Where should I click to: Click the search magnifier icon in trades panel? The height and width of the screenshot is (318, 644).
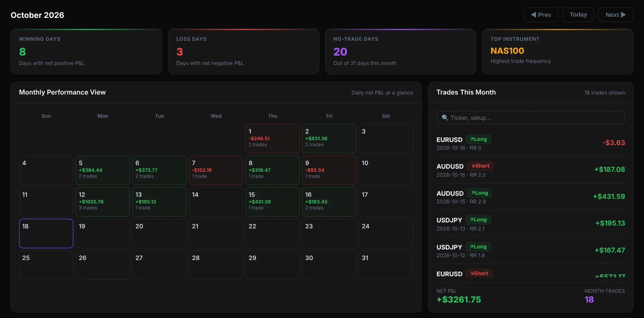445,118
